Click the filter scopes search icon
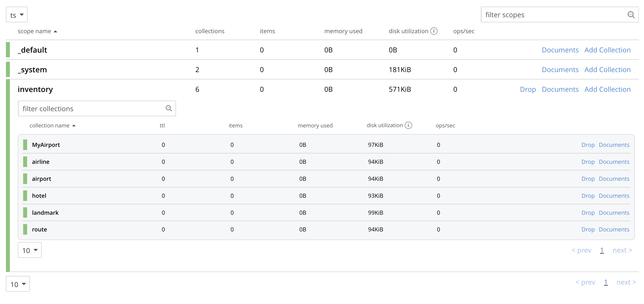Image resolution: width=644 pixels, height=304 pixels. tap(631, 15)
